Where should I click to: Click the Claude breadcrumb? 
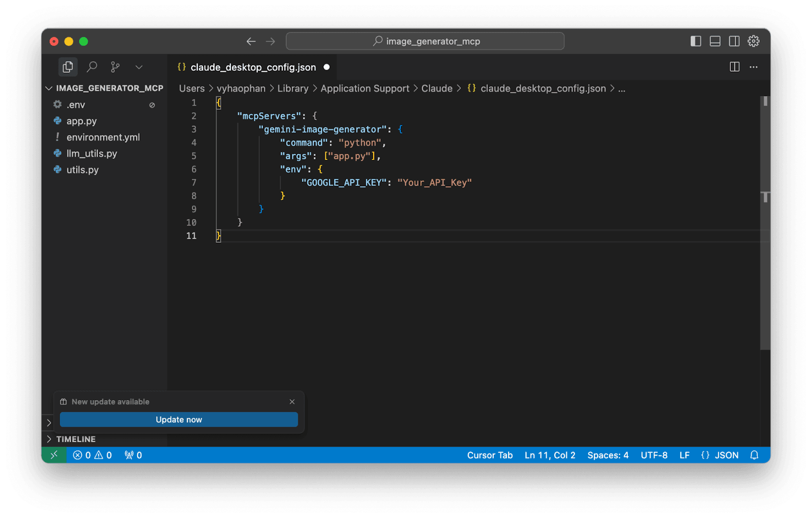click(x=437, y=88)
